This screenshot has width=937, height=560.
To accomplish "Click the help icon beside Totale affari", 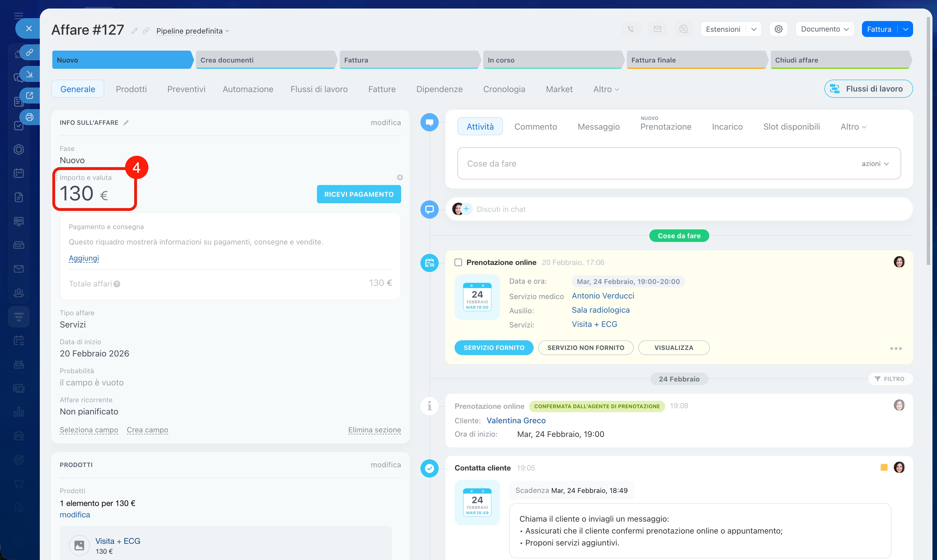I will 117,284.
